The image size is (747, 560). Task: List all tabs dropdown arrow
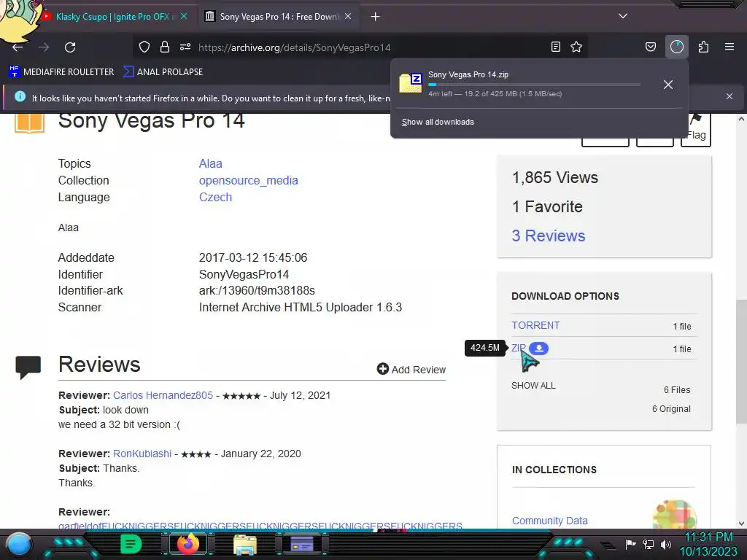pyautogui.click(x=623, y=16)
